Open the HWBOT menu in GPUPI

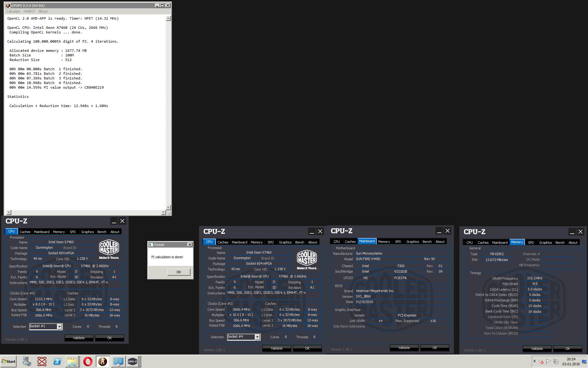click(x=29, y=11)
